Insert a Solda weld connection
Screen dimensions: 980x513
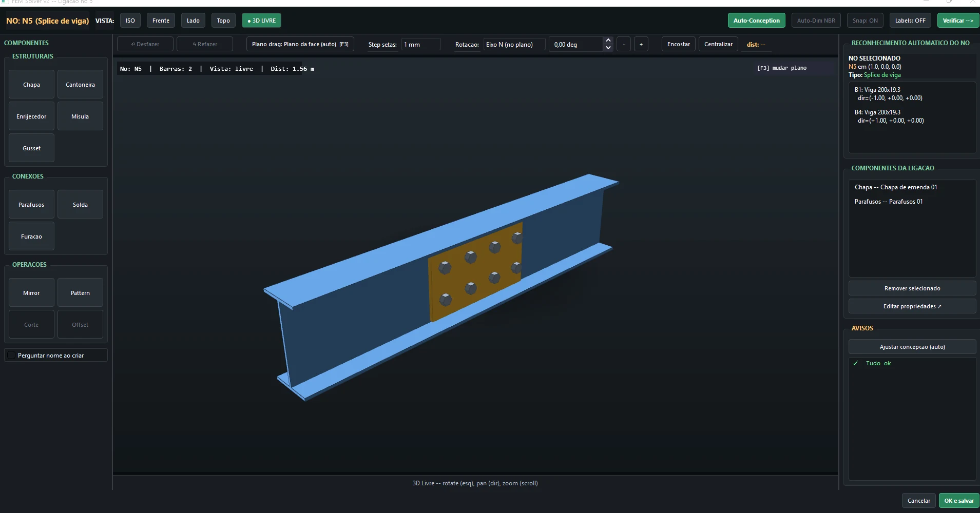[80, 205]
